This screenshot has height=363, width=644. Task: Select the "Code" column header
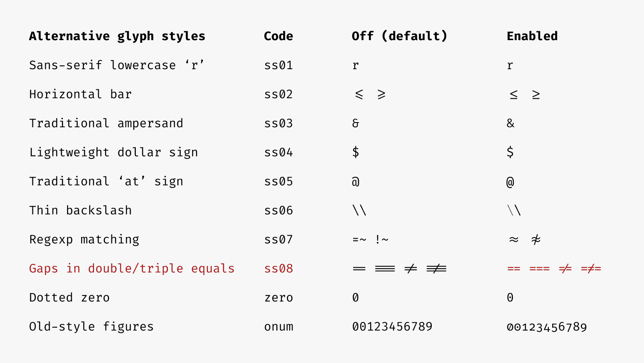coord(278,36)
